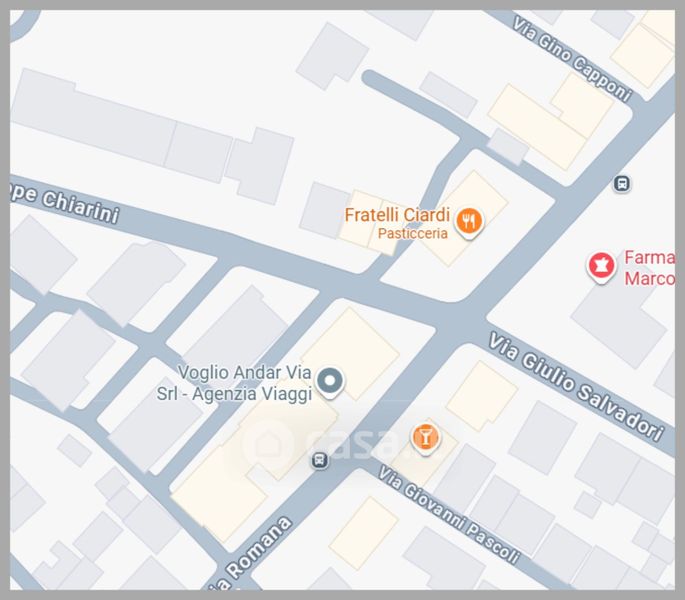Select bus stop icon near Via Gino Capponi

(x=622, y=184)
